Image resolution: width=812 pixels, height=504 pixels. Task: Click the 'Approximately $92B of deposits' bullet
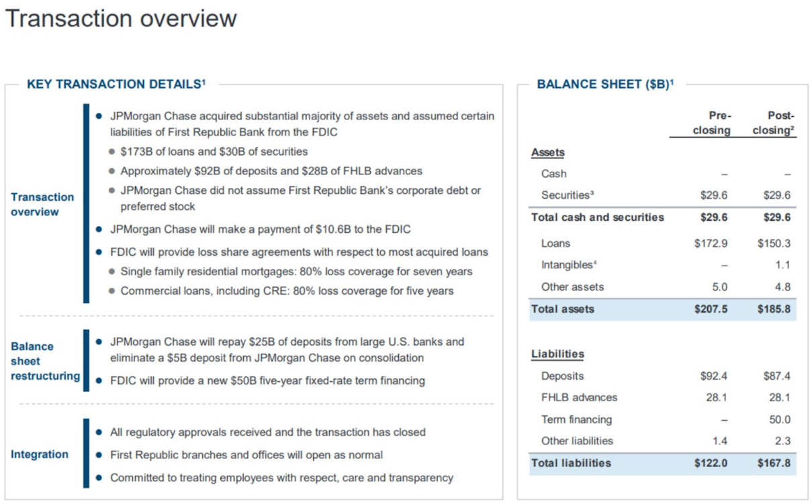click(271, 171)
